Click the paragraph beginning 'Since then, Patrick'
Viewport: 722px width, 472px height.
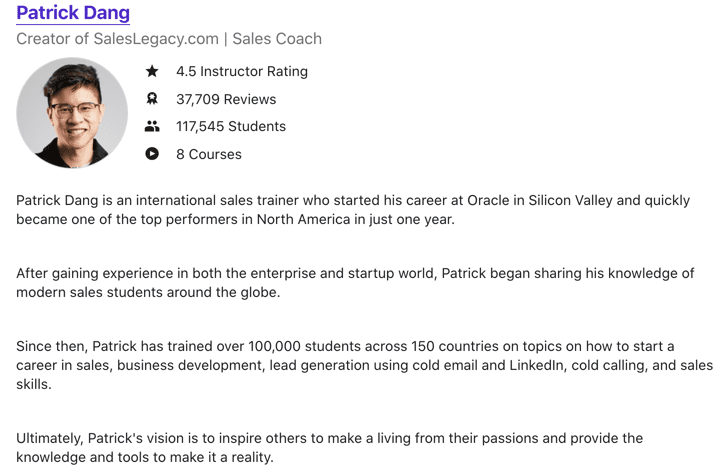pos(364,365)
